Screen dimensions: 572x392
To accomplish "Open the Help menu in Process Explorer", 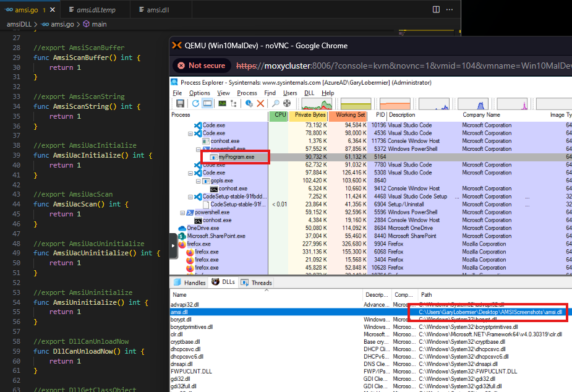I will pyautogui.click(x=328, y=93).
